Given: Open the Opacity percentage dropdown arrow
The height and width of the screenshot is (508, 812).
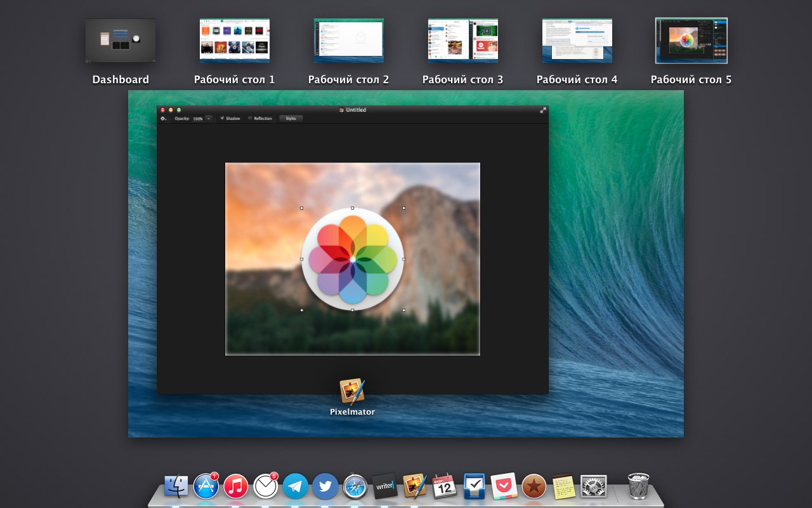Looking at the screenshot, I should tap(209, 119).
